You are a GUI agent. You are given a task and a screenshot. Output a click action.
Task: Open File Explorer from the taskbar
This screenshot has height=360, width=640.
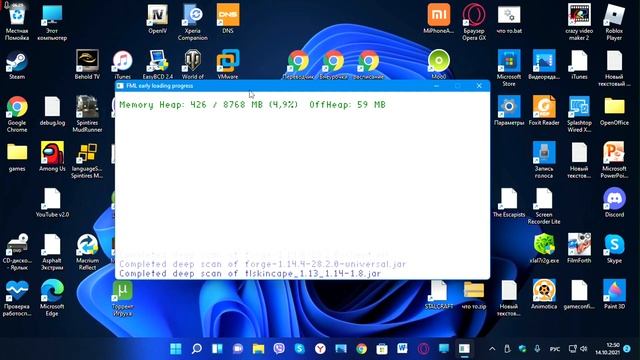[258, 349]
